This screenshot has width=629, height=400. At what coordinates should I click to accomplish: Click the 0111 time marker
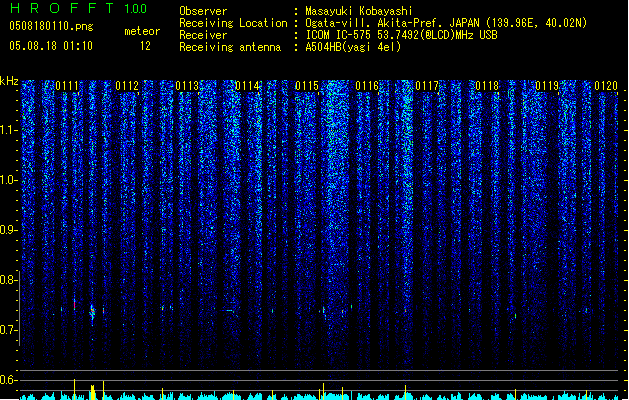67,86
